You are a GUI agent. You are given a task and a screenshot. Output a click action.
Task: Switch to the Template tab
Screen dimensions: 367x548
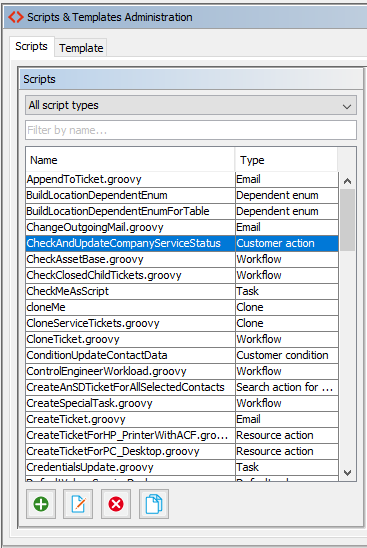[x=81, y=48]
